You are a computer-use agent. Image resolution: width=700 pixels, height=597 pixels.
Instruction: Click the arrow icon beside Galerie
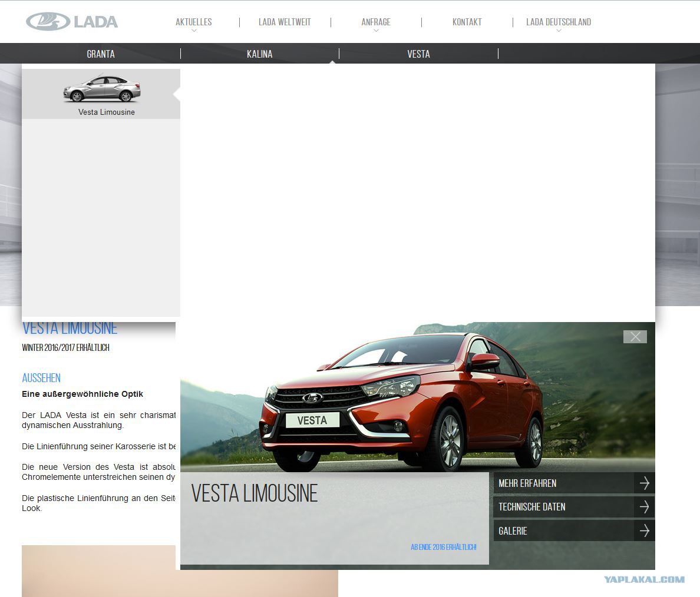click(644, 531)
